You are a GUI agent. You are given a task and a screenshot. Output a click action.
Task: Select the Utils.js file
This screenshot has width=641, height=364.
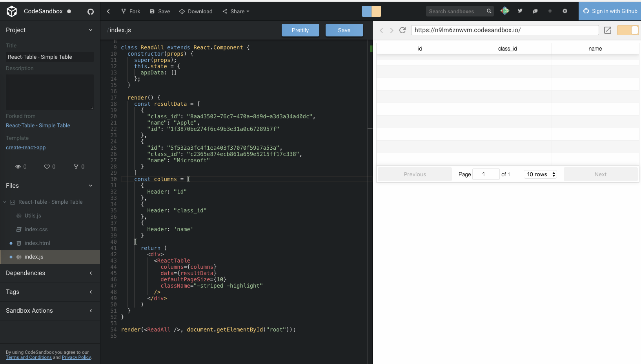pos(33,216)
